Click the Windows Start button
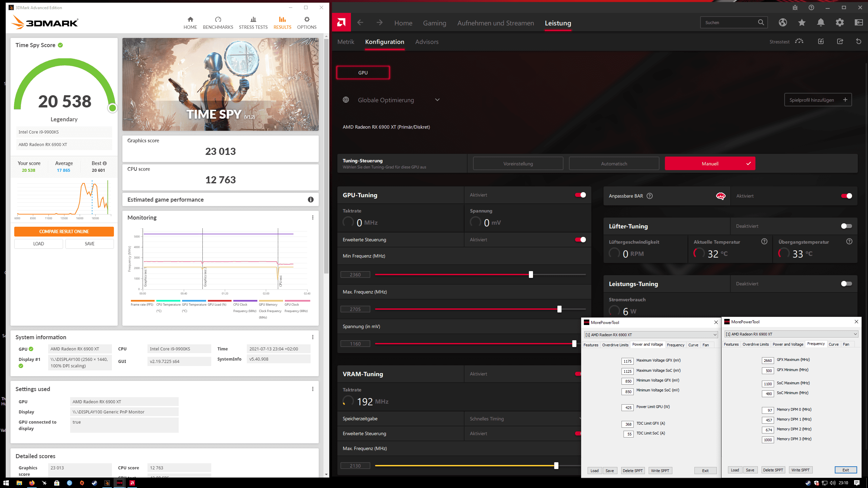The width and height of the screenshot is (868, 488). pos(6,483)
